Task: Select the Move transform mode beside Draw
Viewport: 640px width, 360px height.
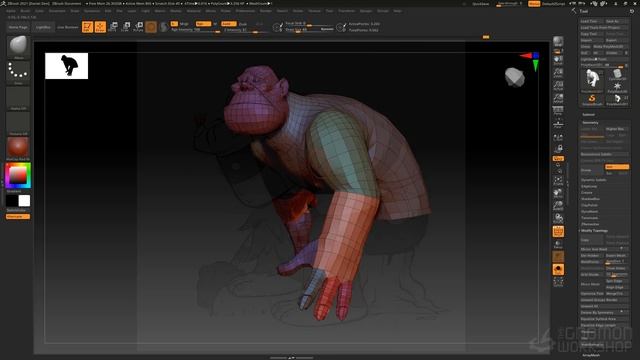Action: 113,27
